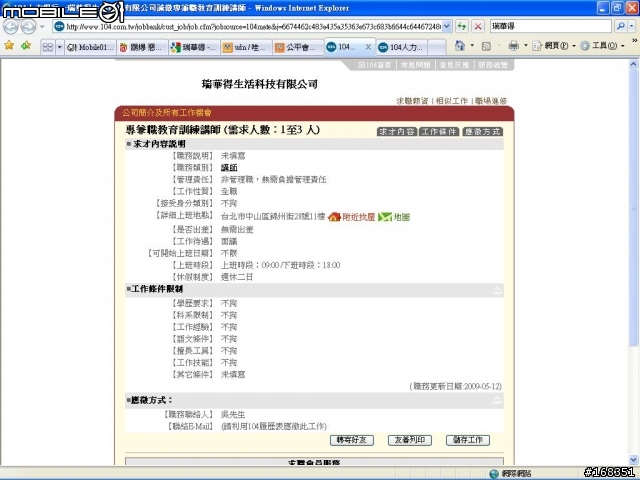Switch to the udn tab
Viewport: 640px width, 480px height.
pos(246,47)
